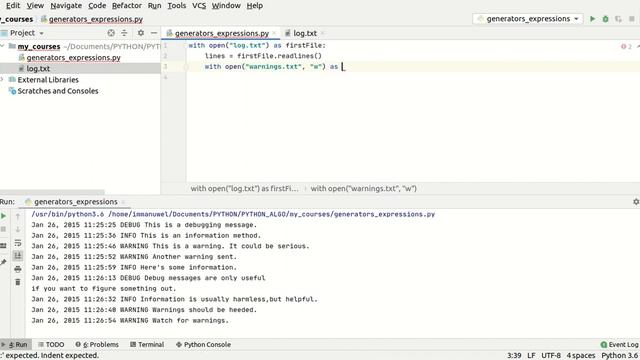Switch to the log.txt editor tab
This screenshot has width=640, height=360.
[305, 33]
